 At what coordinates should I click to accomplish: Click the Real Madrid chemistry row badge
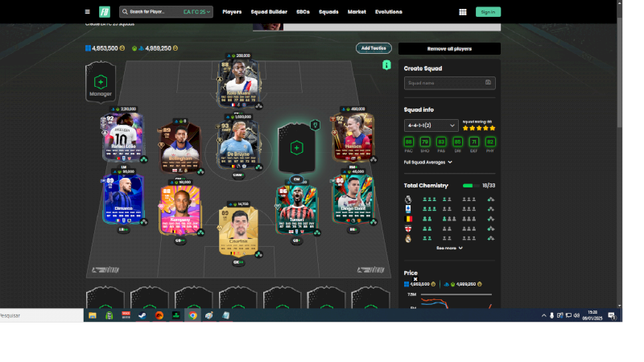pos(408,238)
